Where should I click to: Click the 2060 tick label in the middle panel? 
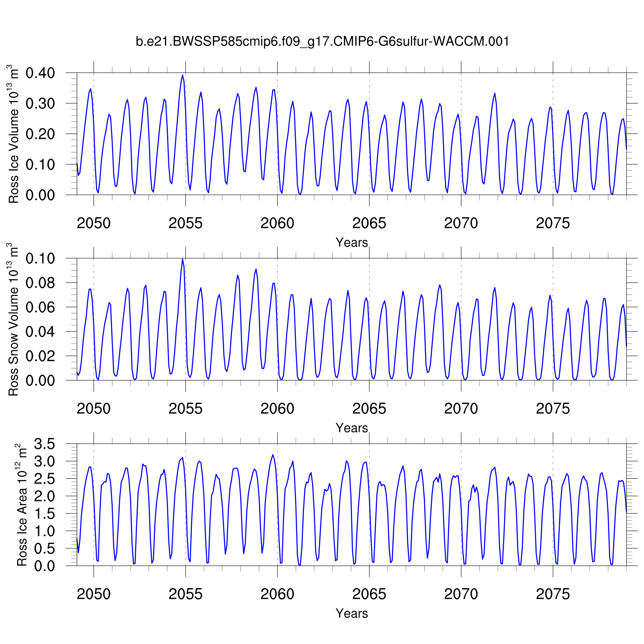tap(277, 409)
